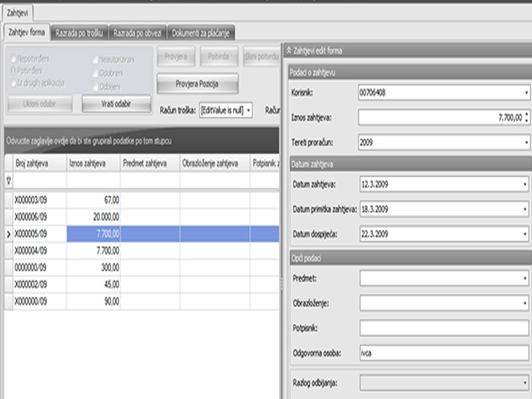Screen dimensions: 532x399
Task: Switch to the Zahtjev forma tab
Action: (27, 32)
